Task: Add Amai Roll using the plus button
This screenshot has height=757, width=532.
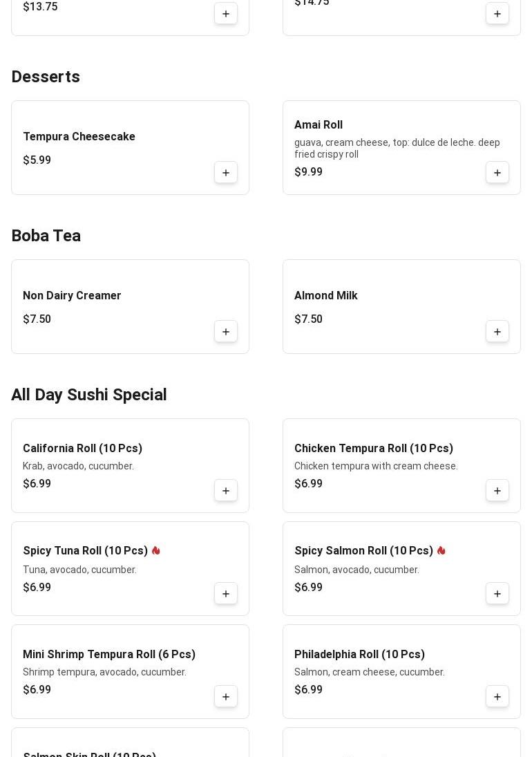Action: click(497, 173)
